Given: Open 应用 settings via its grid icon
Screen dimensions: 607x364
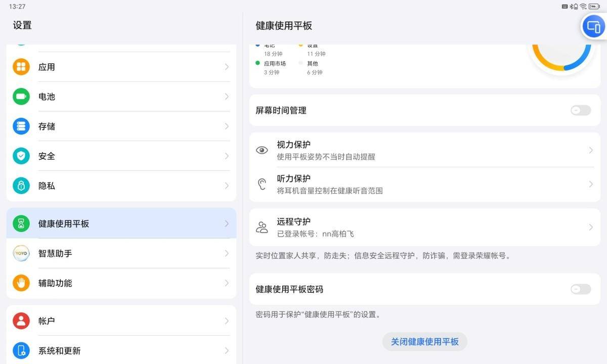Looking at the screenshot, I should click(21, 66).
